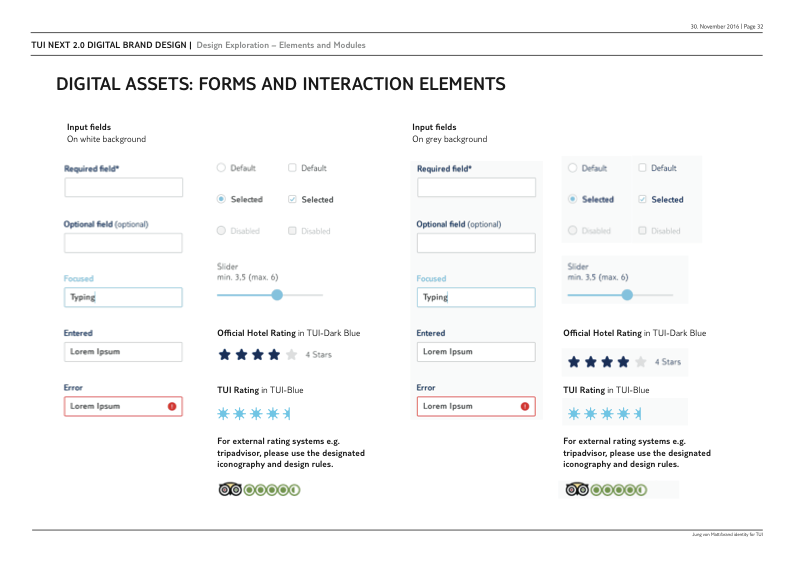Screen dimensions: 795x561
Task: Click tripadvisor owl logo in white-background section
Action: 231,489
